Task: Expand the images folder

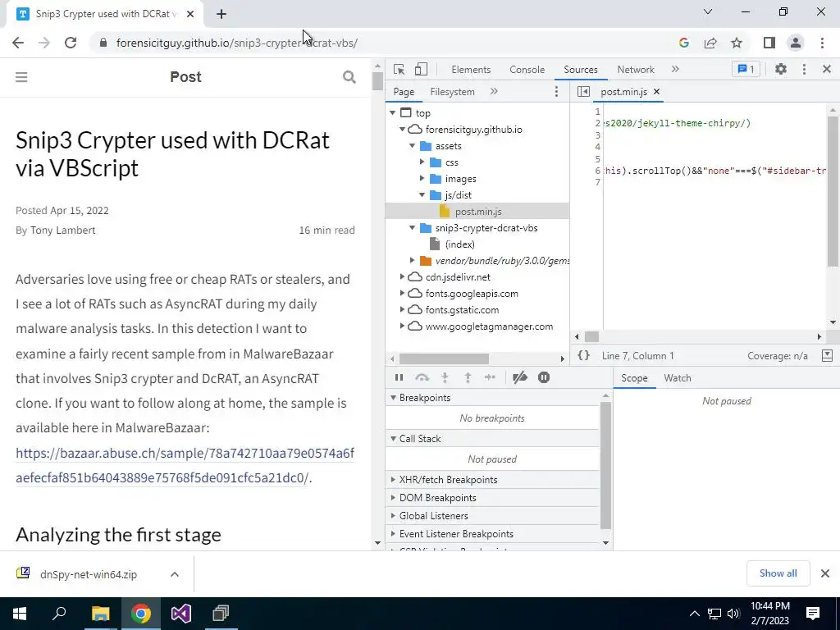Action: (x=422, y=178)
